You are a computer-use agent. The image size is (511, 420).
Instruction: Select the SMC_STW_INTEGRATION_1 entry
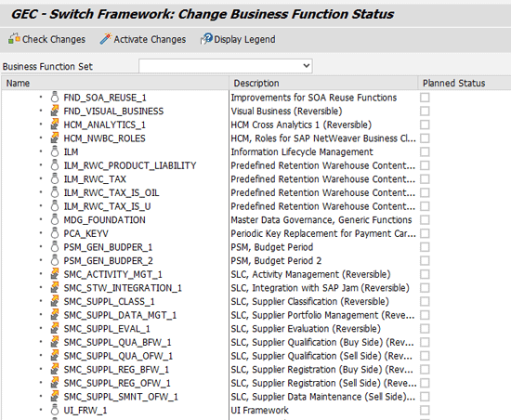pyautogui.click(x=123, y=288)
